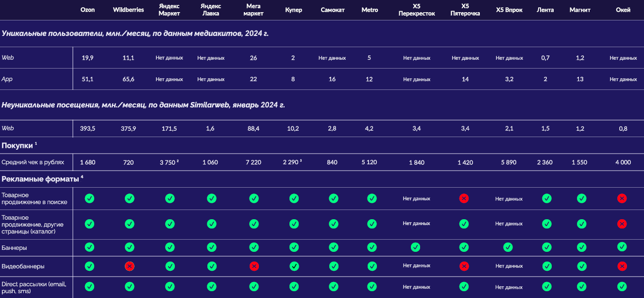Click Окей red cross in catalog promotion row
This screenshot has height=298, width=644.
[622, 224]
